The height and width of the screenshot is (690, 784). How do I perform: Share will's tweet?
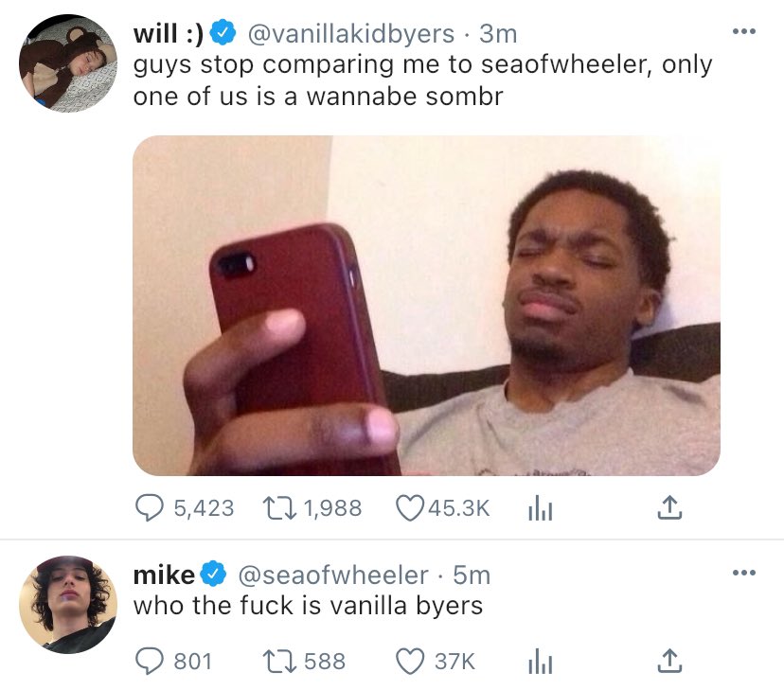tap(668, 508)
